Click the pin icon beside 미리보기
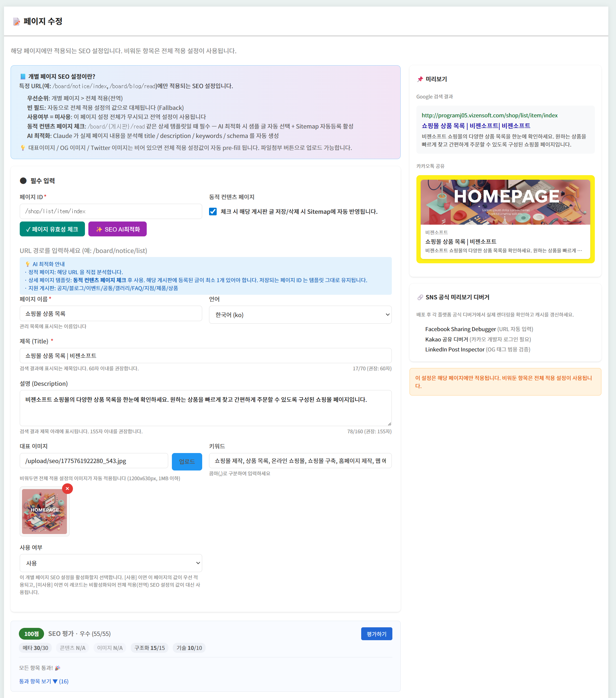The image size is (616, 698). tap(420, 79)
